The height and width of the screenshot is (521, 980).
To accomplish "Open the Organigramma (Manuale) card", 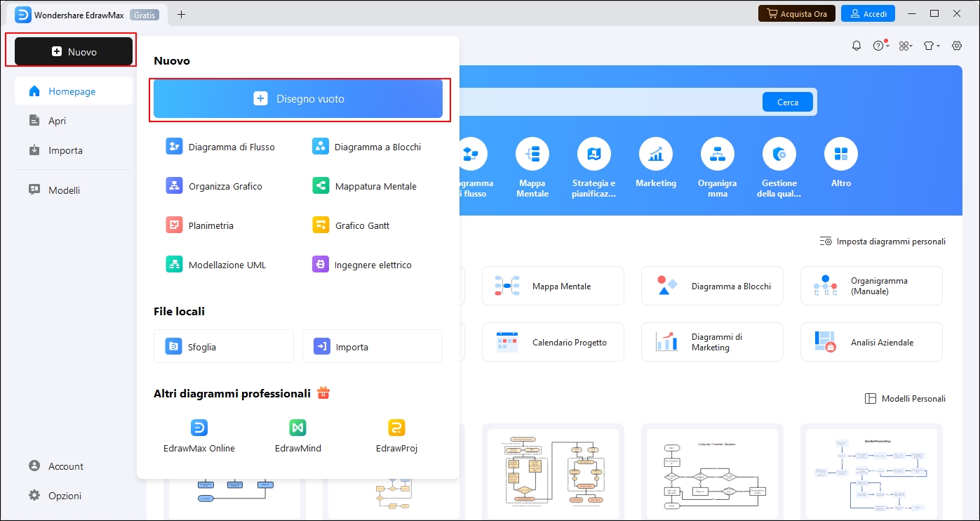I will click(871, 286).
